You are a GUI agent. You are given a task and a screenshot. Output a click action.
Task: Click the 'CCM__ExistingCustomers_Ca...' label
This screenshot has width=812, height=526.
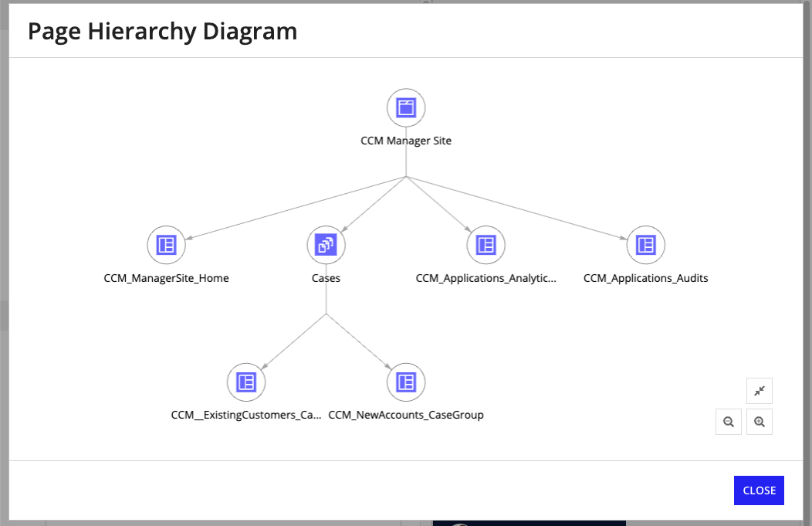point(246,415)
